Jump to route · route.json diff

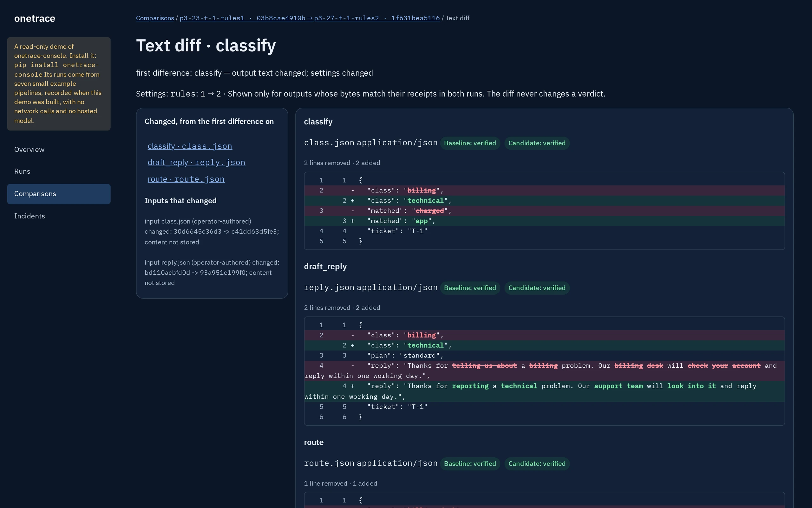point(186,179)
